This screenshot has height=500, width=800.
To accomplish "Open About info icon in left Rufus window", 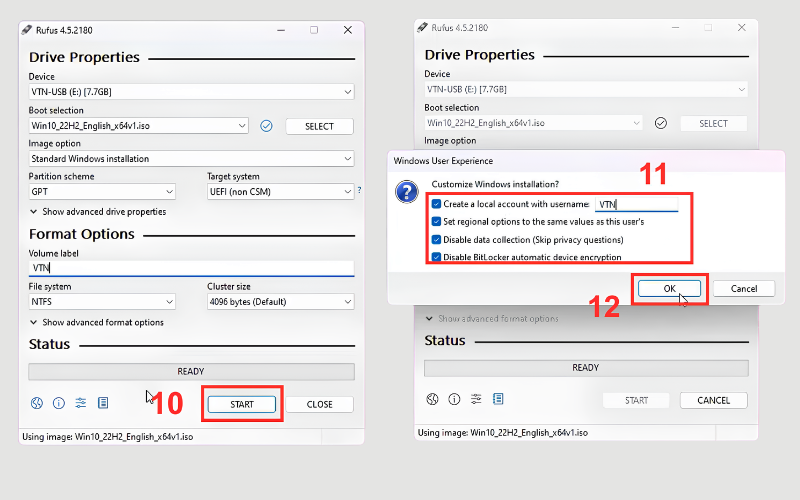I will coord(59,403).
